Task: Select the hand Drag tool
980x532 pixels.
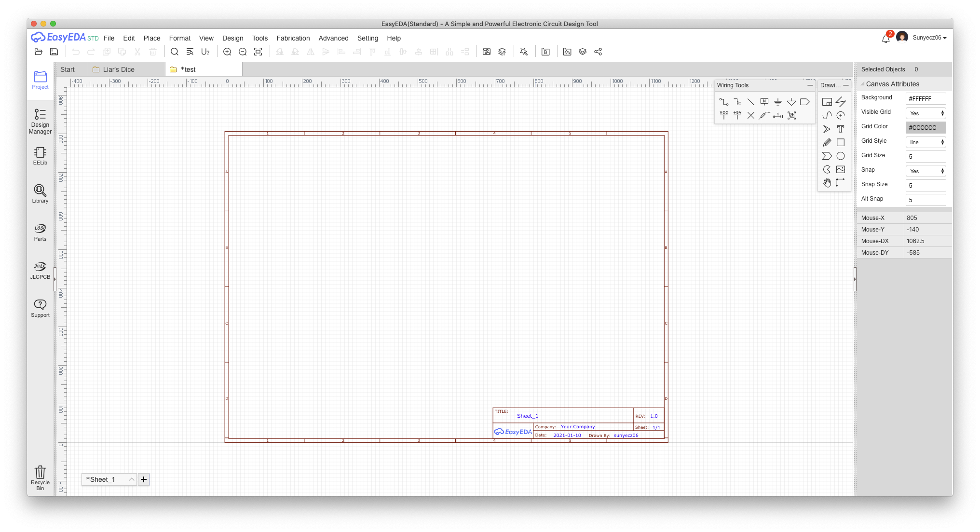Action: (827, 183)
